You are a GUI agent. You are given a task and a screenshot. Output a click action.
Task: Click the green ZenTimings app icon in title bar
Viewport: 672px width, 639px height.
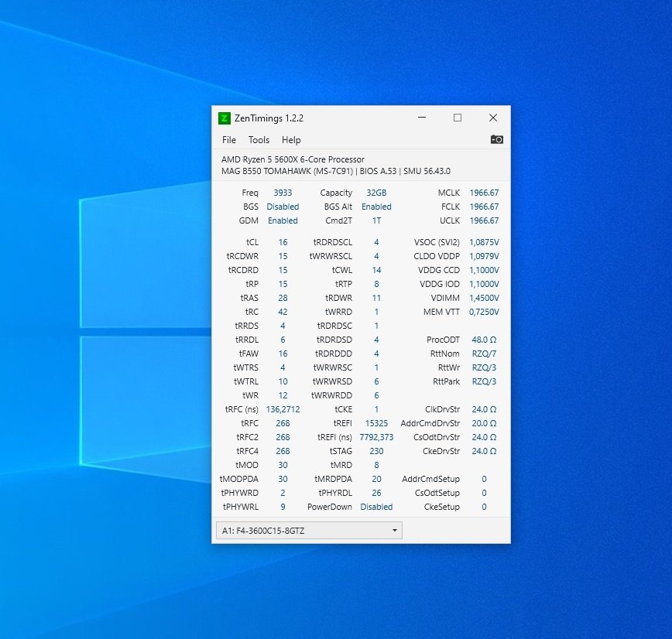point(225,118)
